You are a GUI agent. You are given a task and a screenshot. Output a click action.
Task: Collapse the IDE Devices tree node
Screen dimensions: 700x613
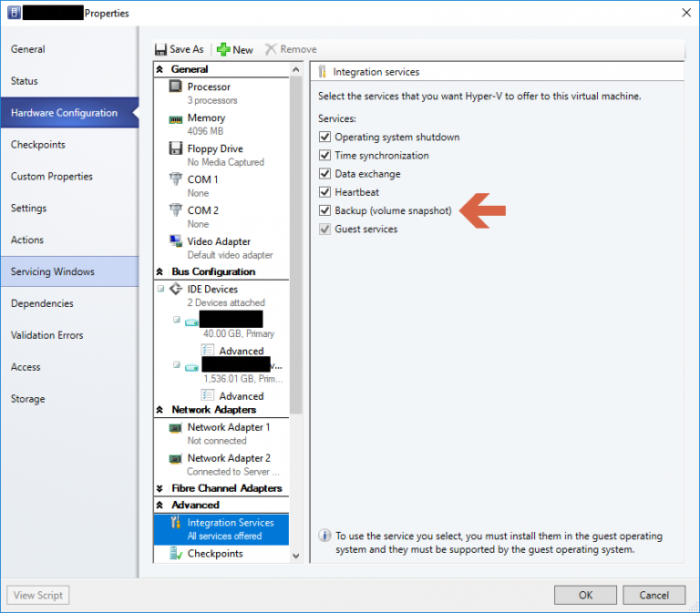[160, 289]
